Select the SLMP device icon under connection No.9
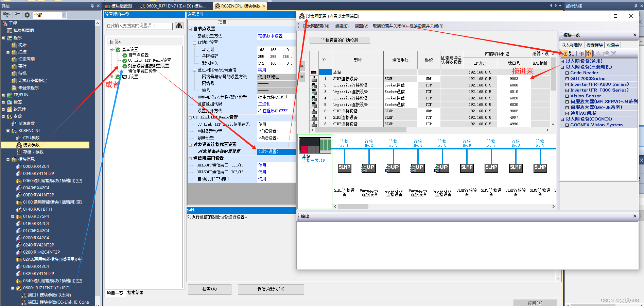 point(540,168)
